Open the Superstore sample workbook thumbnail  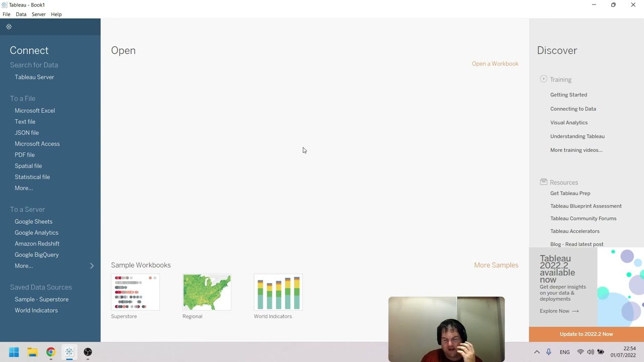coord(135,292)
